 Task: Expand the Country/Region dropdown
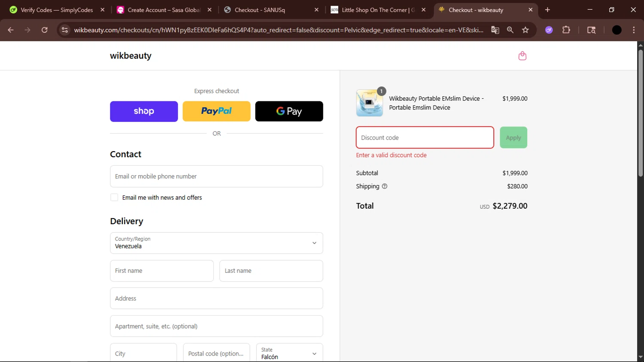216,243
